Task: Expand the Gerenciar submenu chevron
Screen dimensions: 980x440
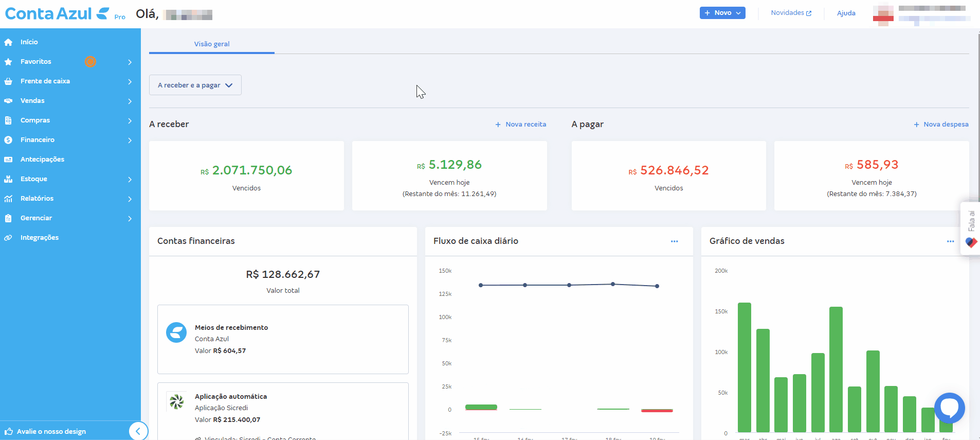Action: click(130, 219)
